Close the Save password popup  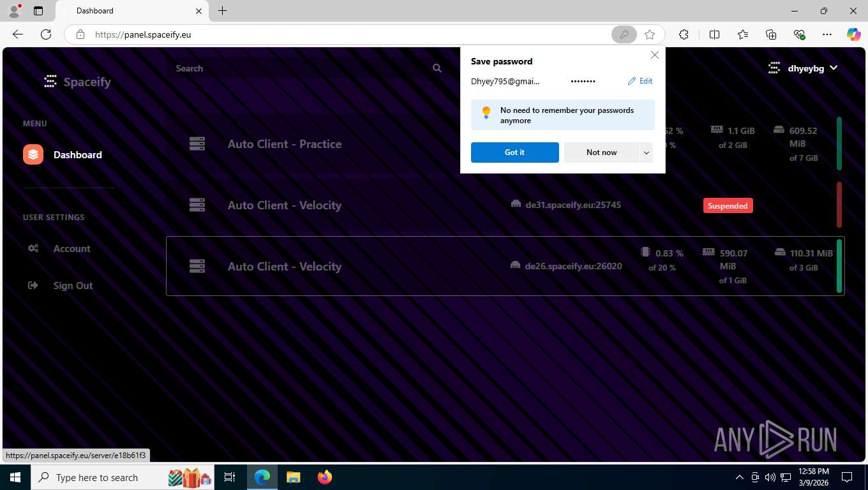[654, 55]
